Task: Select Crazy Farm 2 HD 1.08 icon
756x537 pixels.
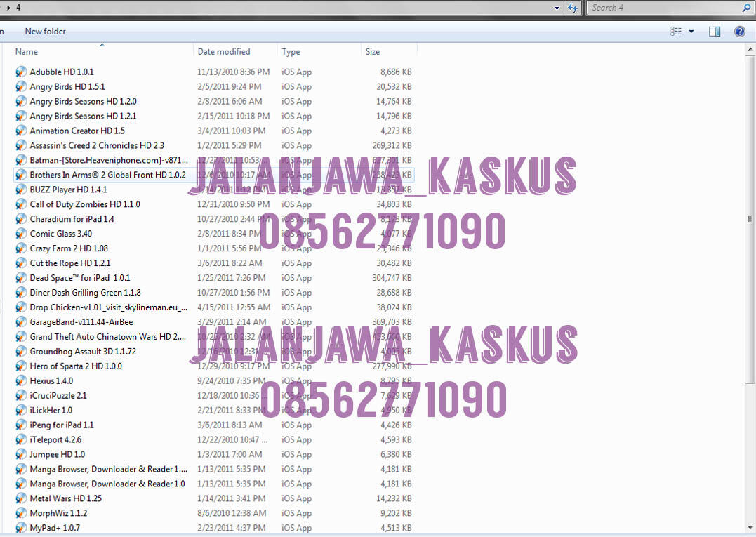Action: point(21,248)
